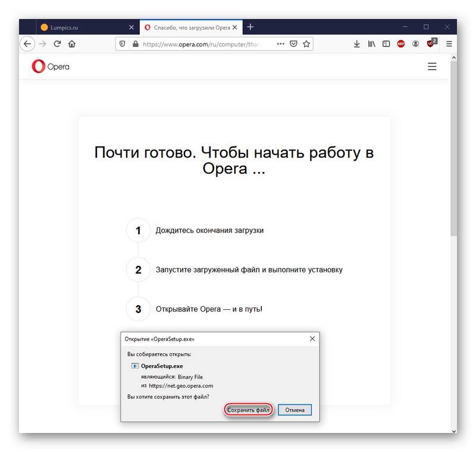
Task: Open Firefox main hamburger menu
Action: [449, 44]
